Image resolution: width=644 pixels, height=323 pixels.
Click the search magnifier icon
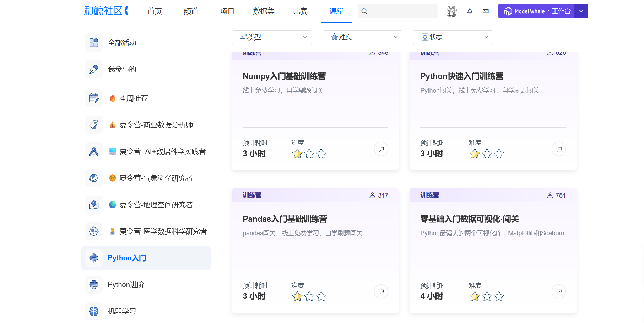click(364, 11)
